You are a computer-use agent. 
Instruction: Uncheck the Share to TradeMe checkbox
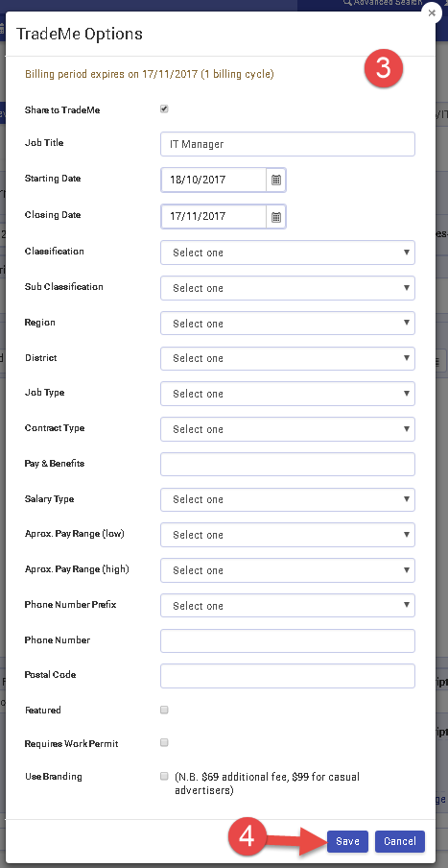coord(164,109)
